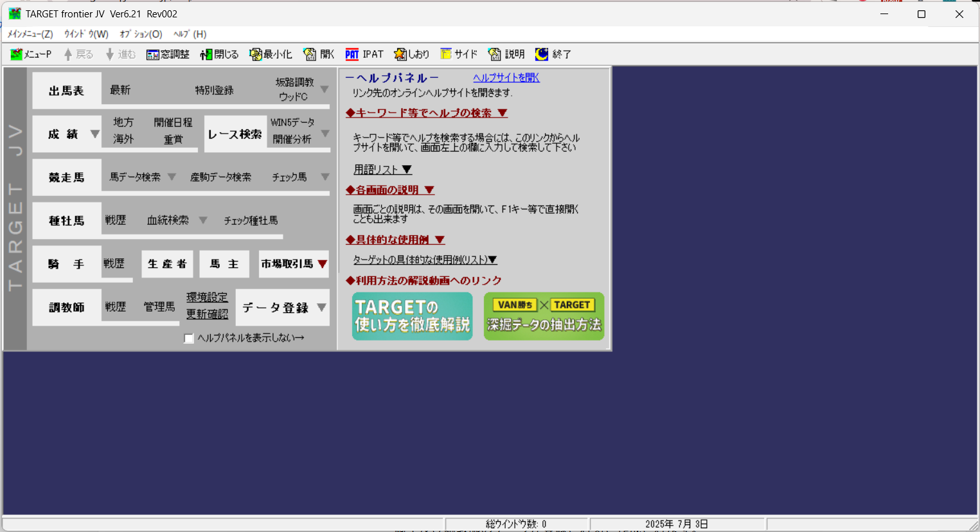This screenshot has height=532, width=980.
Task: Select 産駒データ検索 option
Action: point(220,177)
